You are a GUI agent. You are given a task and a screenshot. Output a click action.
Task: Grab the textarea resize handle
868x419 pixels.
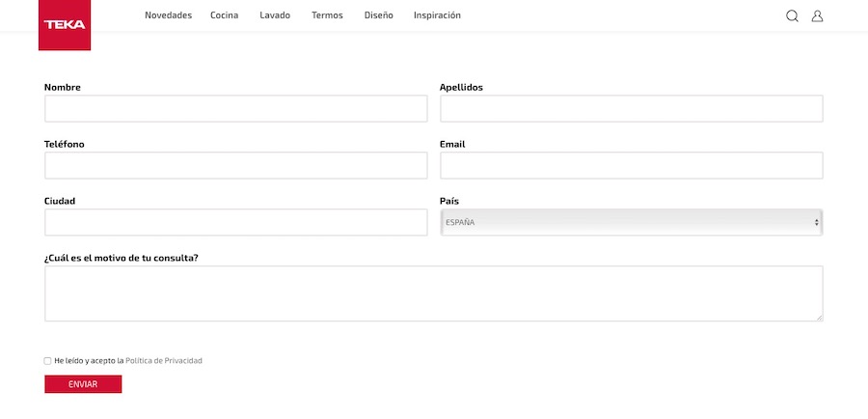coord(819,317)
